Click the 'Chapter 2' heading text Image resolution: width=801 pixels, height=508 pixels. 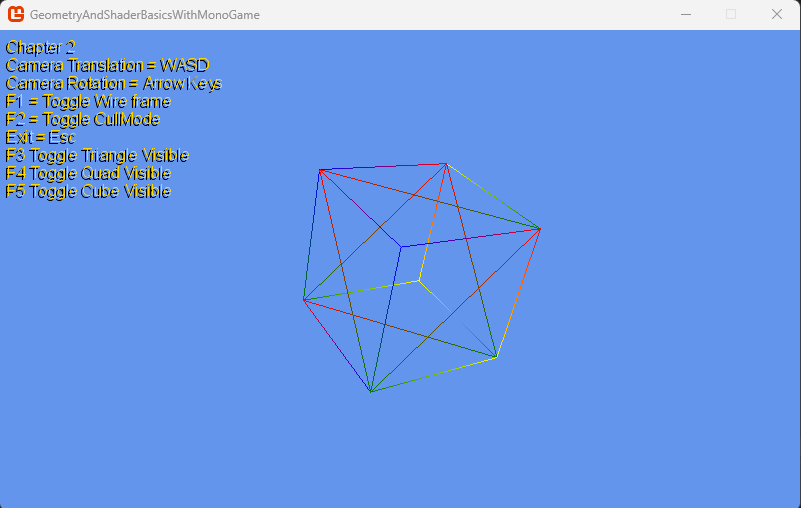click(x=40, y=48)
